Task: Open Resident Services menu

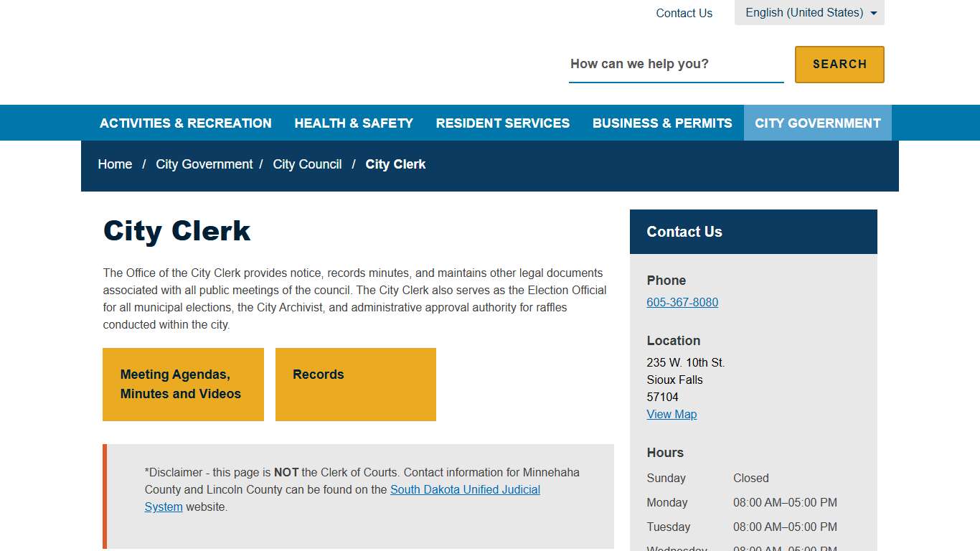Action: (x=502, y=123)
